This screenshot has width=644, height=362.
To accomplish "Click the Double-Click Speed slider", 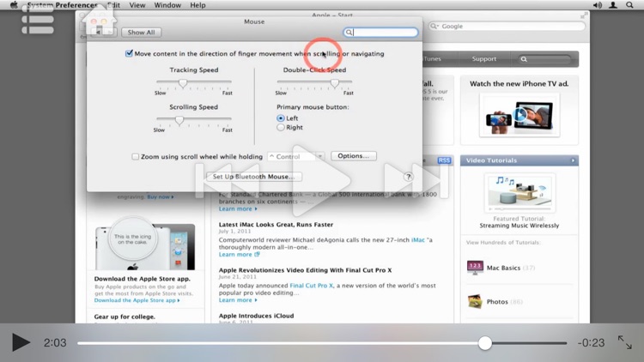I will (x=314, y=83).
